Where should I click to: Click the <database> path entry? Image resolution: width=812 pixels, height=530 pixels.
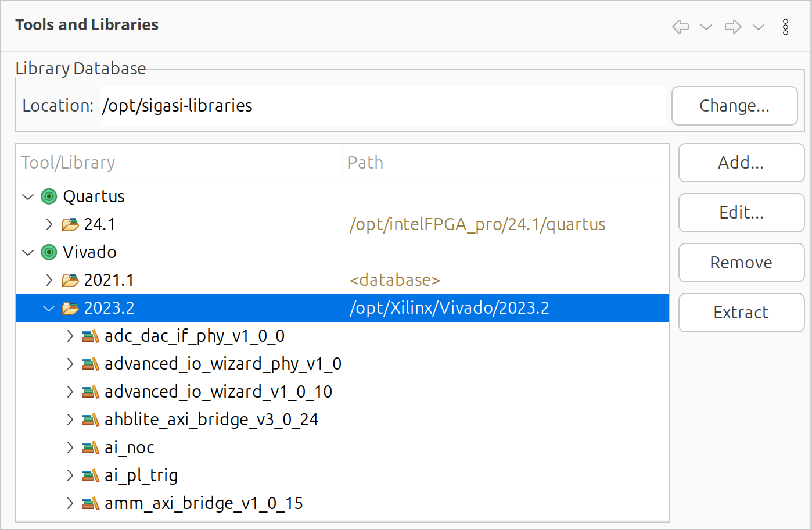click(x=395, y=280)
